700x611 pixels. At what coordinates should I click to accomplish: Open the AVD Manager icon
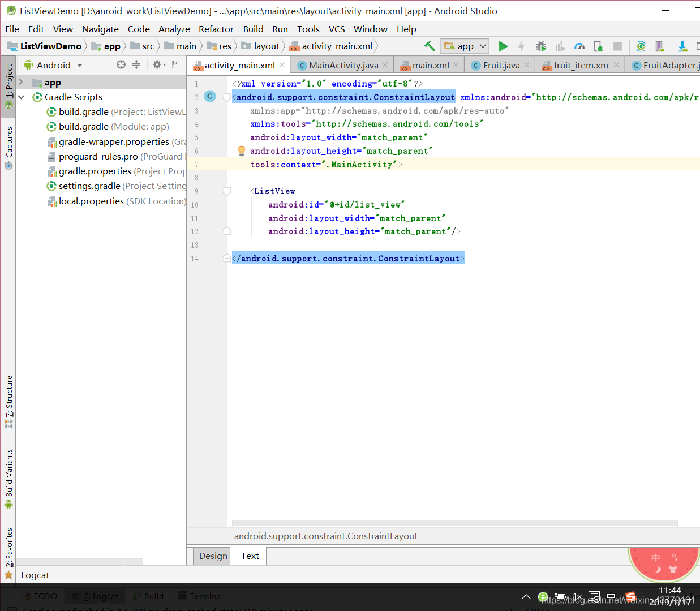pos(660,46)
